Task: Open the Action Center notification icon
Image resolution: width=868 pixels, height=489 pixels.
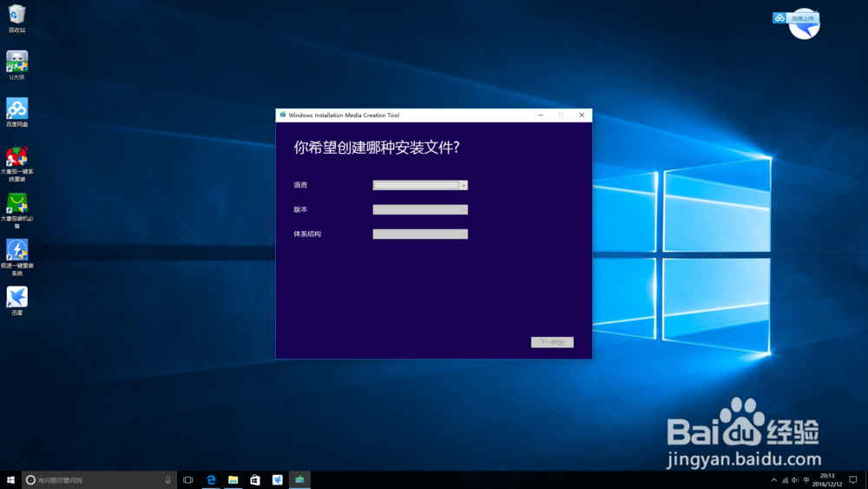Action: (x=853, y=480)
